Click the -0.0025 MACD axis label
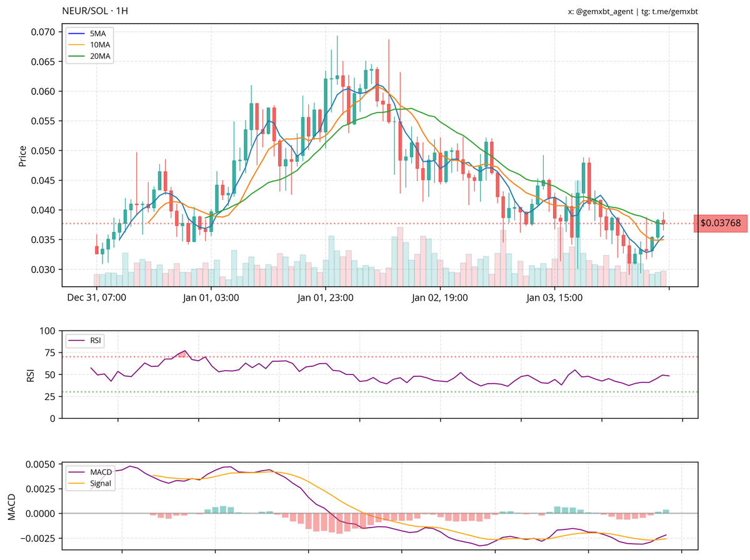 point(39,537)
